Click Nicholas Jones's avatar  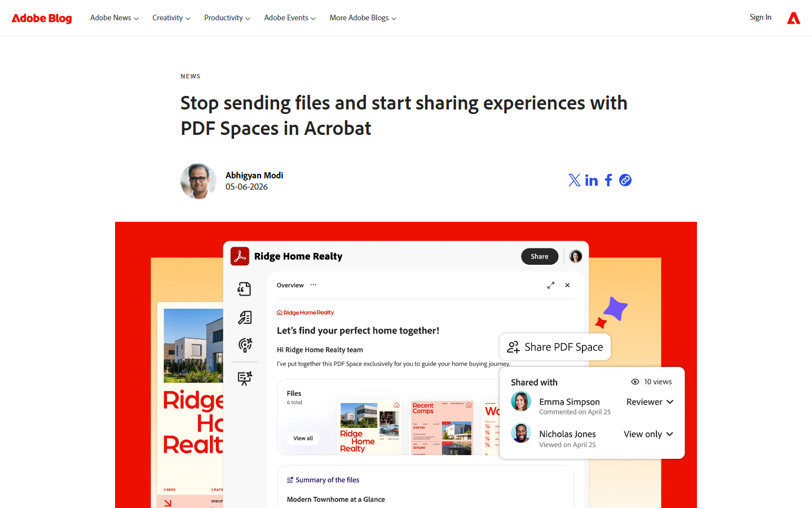click(521, 433)
